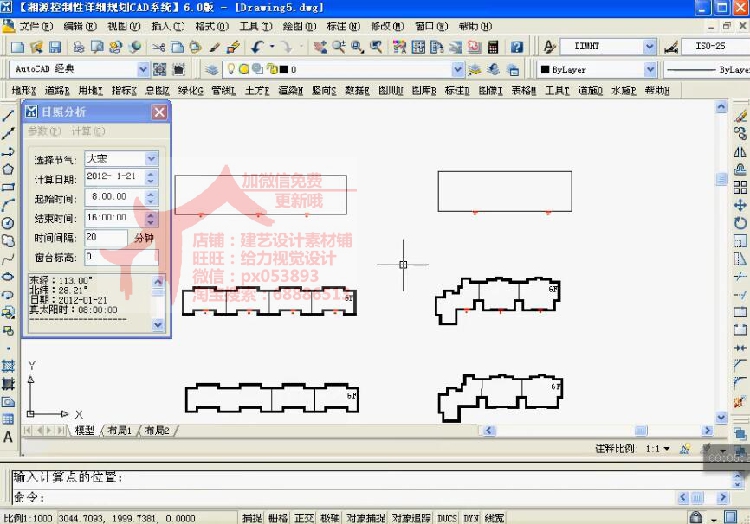Click the Match Properties brush icon
This screenshot has height=524, width=750.
point(214,47)
